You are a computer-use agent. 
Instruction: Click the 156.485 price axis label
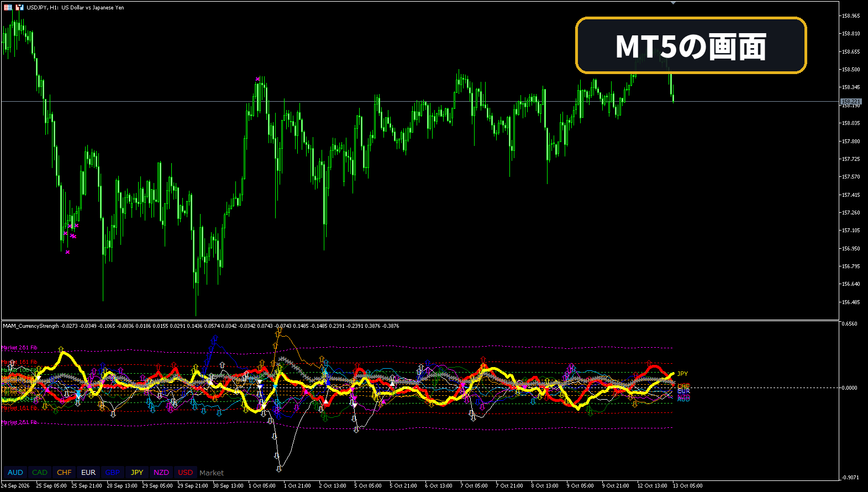pos(851,302)
